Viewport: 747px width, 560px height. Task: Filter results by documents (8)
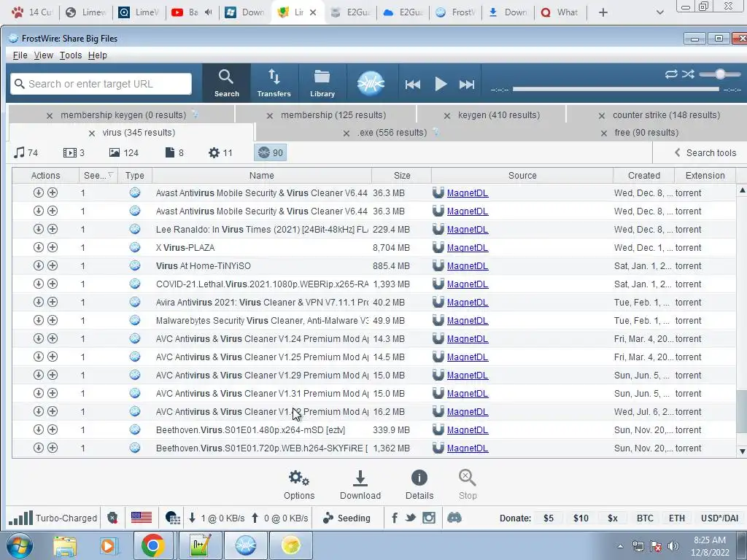click(x=174, y=153)
